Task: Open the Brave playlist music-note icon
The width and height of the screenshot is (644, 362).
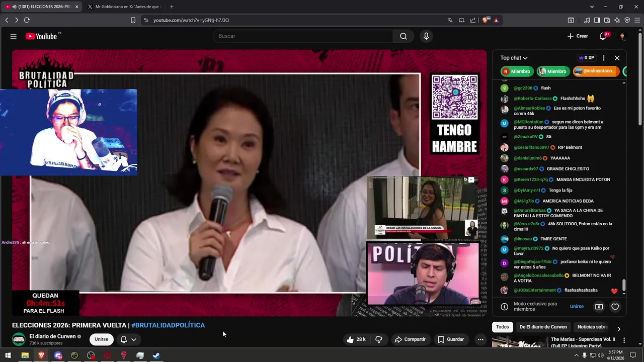Action: [587, 20]
